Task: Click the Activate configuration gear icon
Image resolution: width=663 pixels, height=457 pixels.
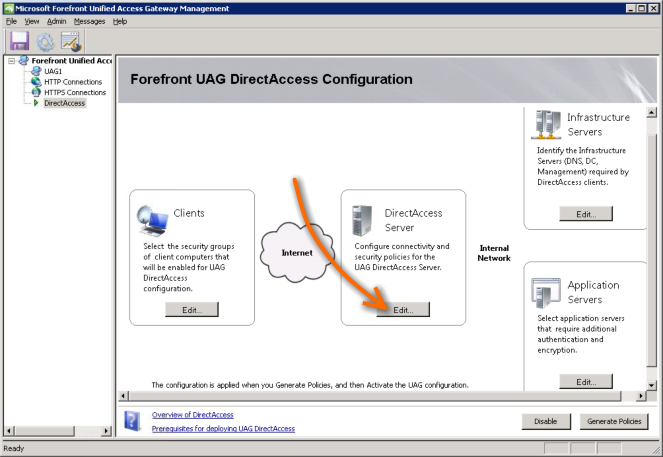Action: (x=45, y=42)
